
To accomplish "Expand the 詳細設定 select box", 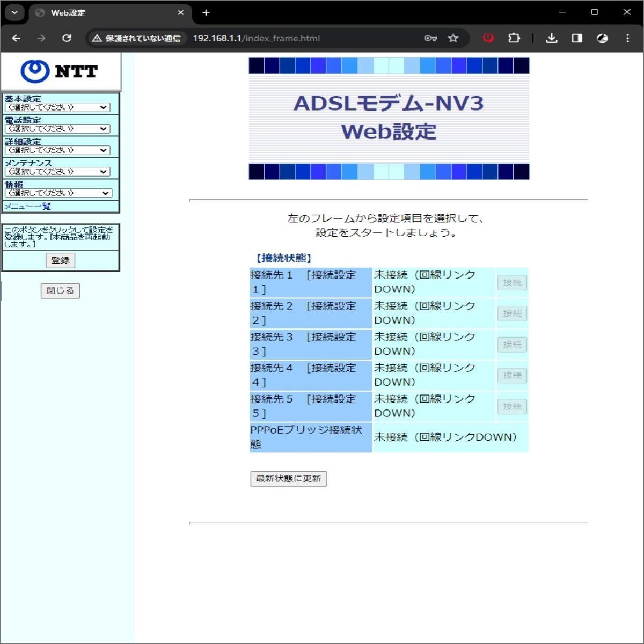I will (57, 150).
